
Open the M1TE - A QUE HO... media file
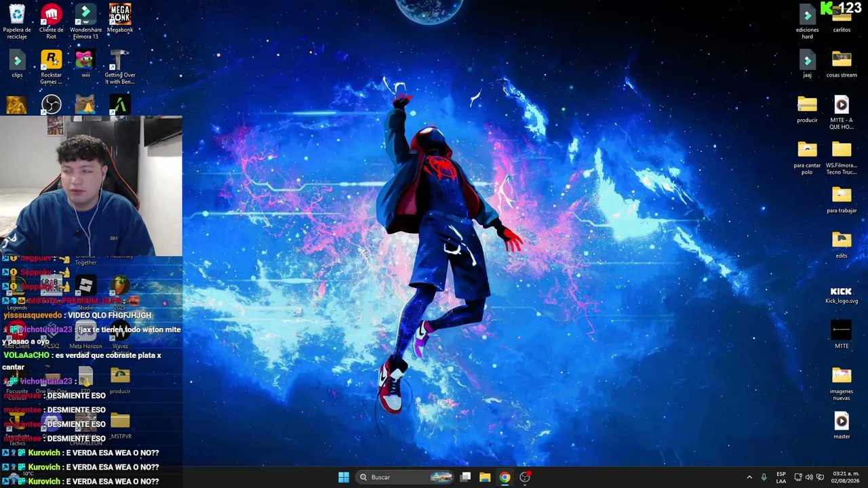pyautogui.click(x=842, y=112)
